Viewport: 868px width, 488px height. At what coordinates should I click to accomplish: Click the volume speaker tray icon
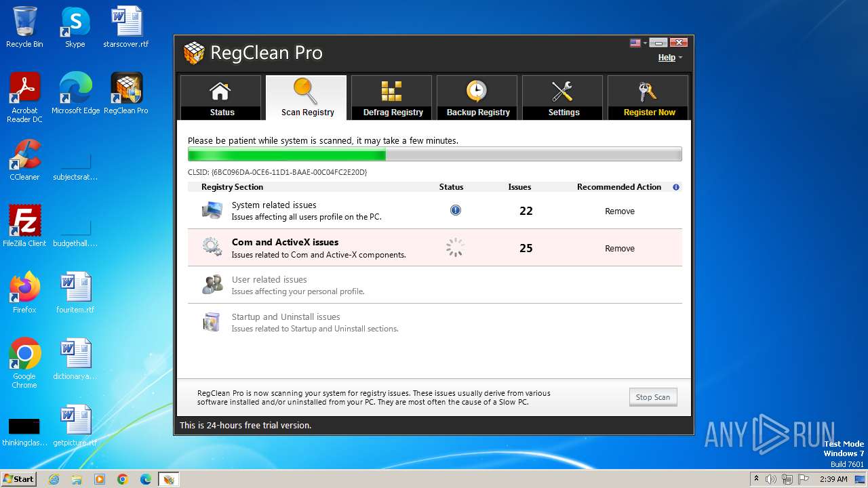(770, 479)
